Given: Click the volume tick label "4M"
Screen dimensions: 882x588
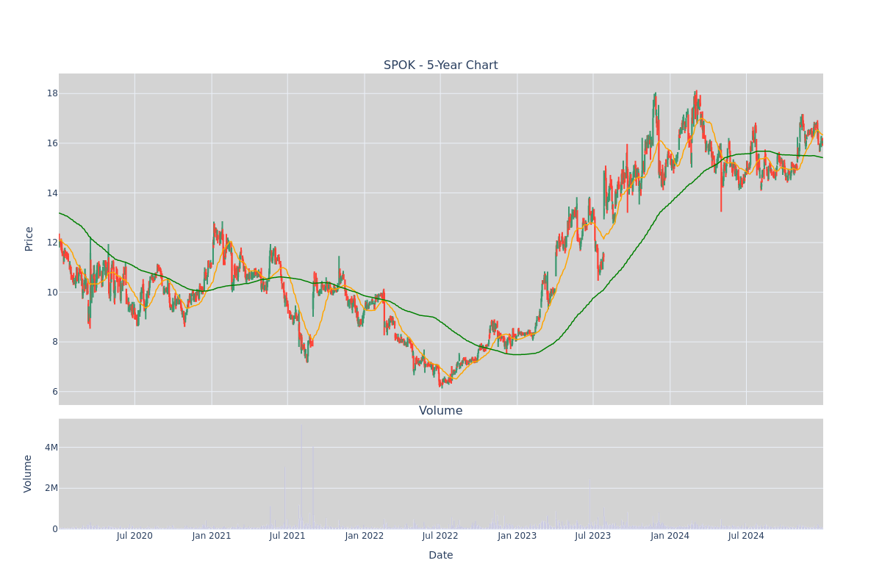Looking at the screenshot, I should pos(51,448).
